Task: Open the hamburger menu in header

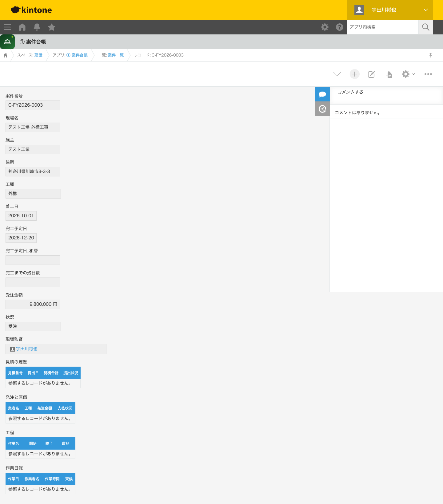Action: pyautogui.click(x=7, y=27)
